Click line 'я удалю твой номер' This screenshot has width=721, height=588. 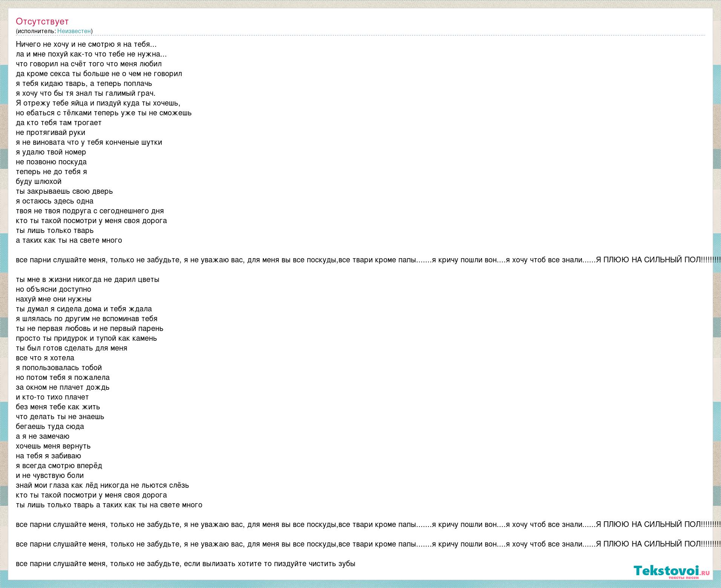click(51, 152)
